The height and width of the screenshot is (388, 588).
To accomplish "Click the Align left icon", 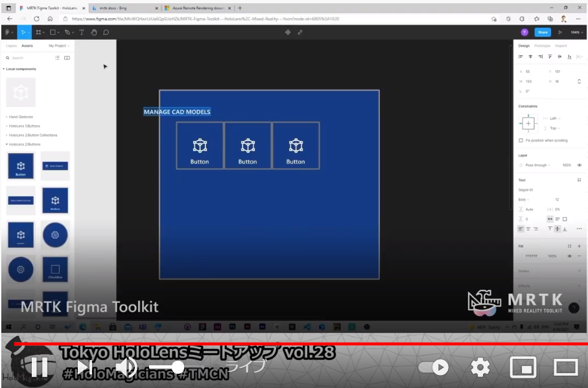I will click(x=521, y=56).
